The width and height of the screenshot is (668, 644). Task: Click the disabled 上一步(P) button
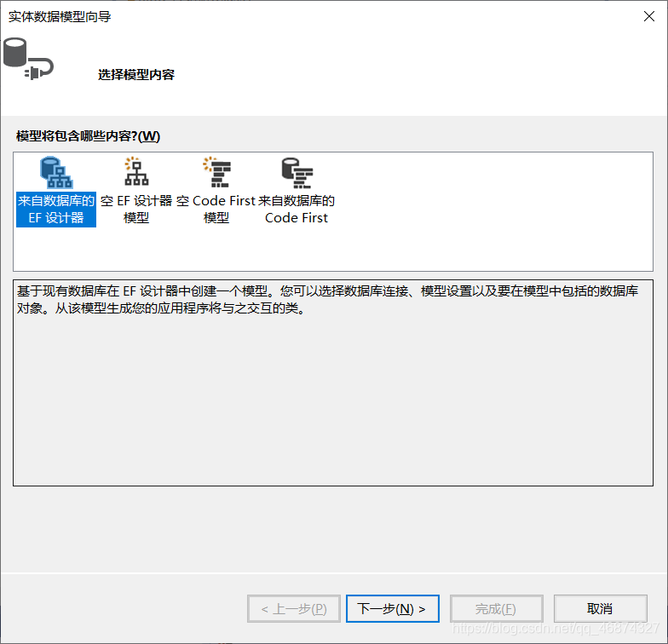294,608
